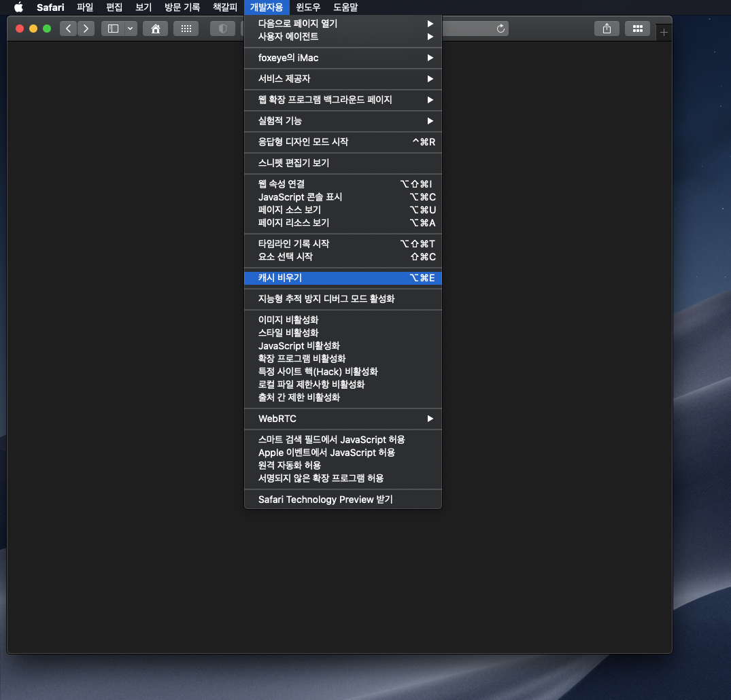The image size is (731, 700).
Task: Expand the WebRTC submenu
Action: click(343, 419)
